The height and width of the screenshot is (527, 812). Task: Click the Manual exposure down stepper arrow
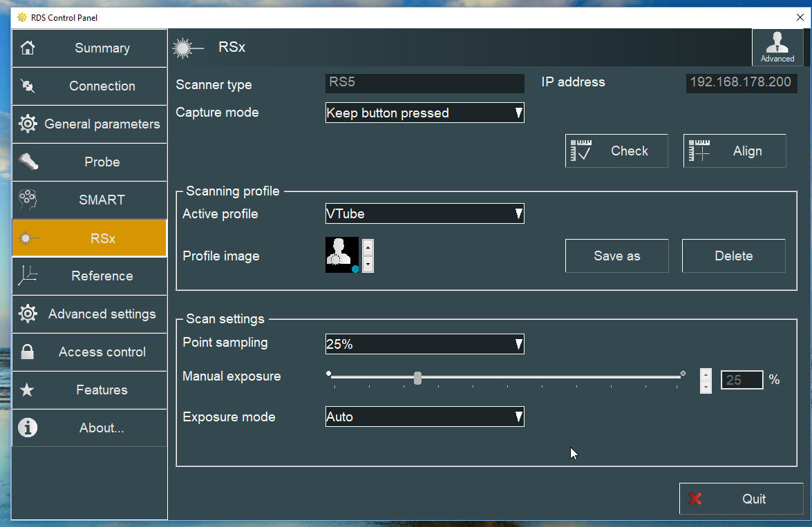coord(706,387)
